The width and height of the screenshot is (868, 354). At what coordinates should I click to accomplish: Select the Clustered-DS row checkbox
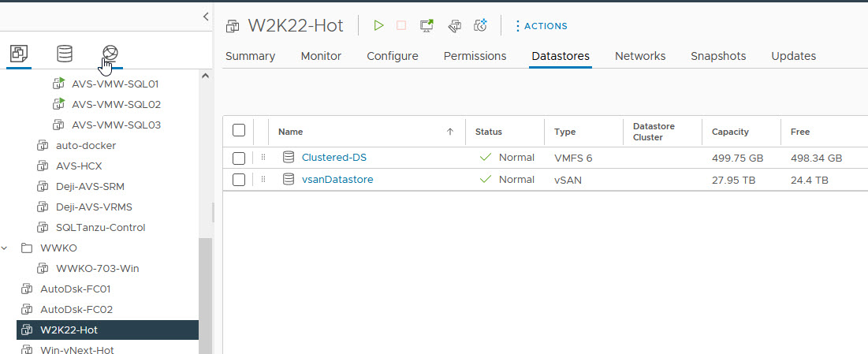coord(239,158)
